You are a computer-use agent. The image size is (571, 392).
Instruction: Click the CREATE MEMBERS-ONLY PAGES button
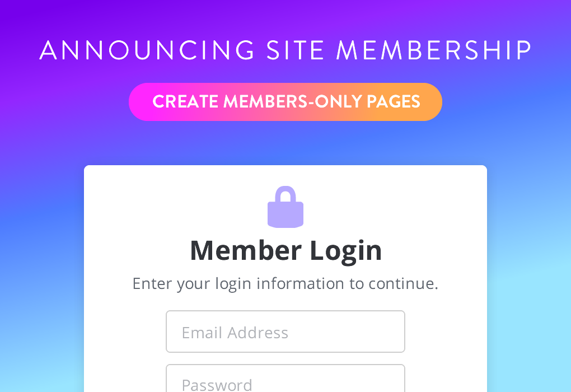285,102
